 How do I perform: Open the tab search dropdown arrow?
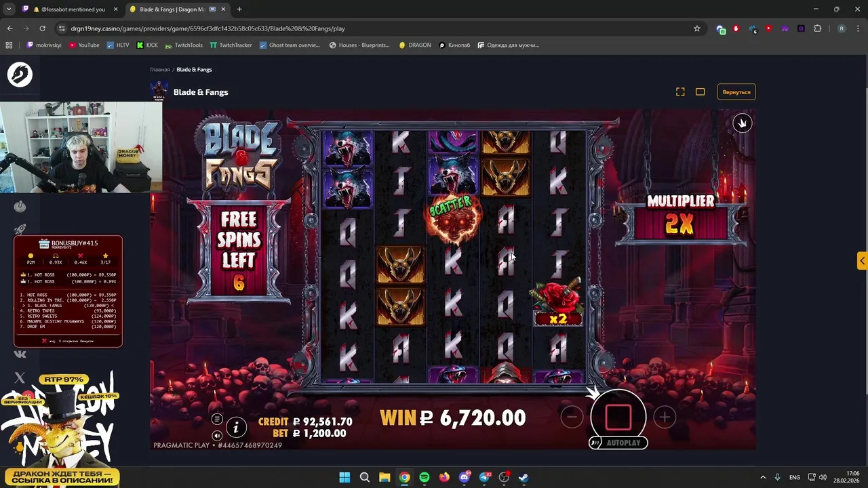point(9,9)
